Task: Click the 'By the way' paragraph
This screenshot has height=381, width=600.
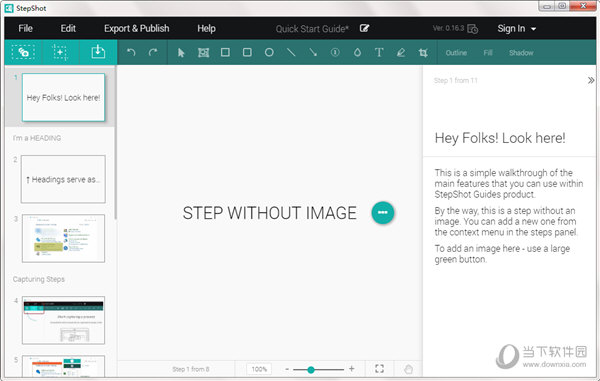Action: point(506,221)
